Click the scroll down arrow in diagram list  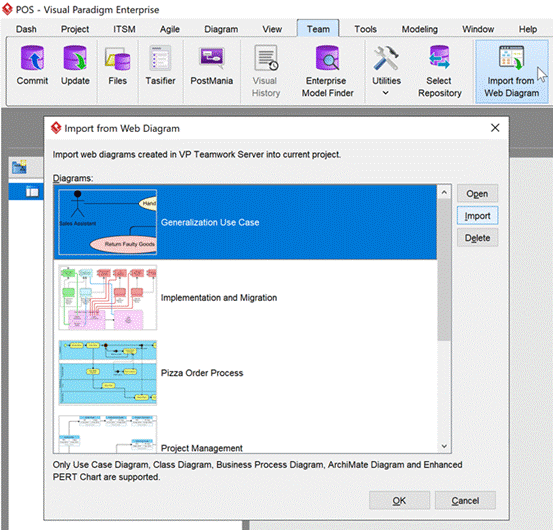[x=444, y=446]
